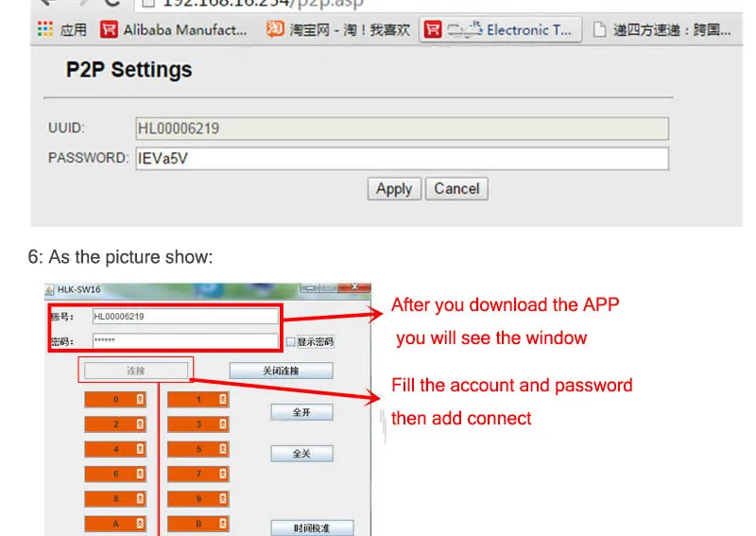This screenshot has width=756, height=536.
Task: Toggle relay channel B orange button
Action: pos(198,524)
